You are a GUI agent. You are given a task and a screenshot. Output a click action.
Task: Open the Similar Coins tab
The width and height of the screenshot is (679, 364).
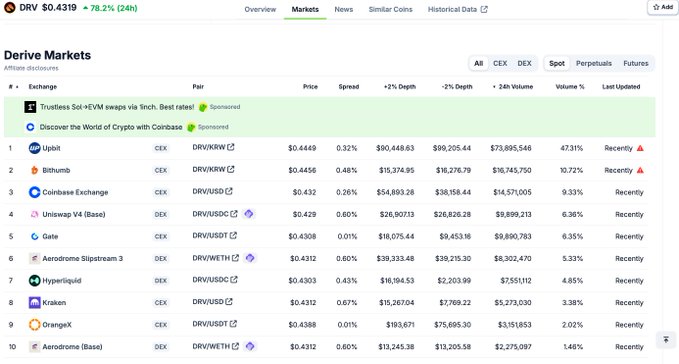pos(390,9)
